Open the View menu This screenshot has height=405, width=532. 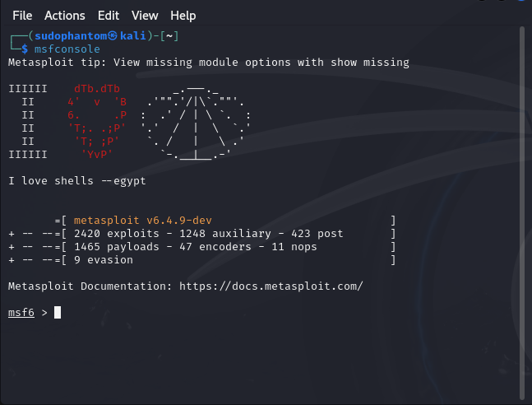[145, 16]
